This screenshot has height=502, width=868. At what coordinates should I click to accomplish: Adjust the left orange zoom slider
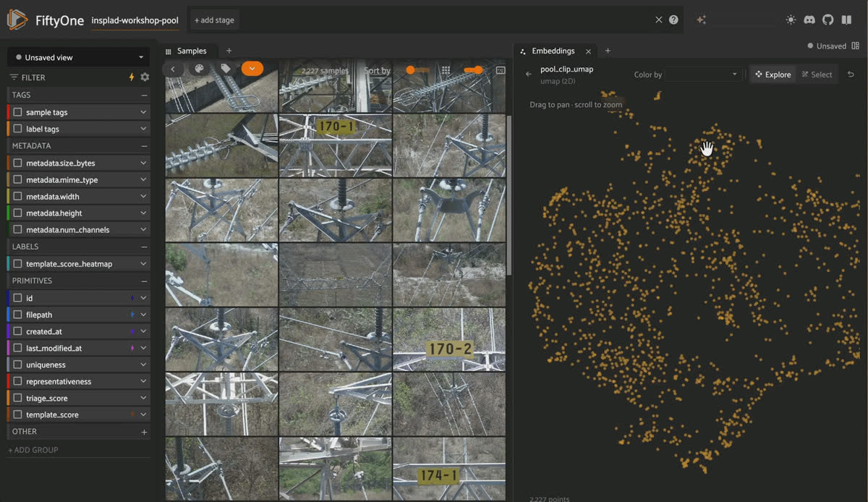click(x=418, y=70)
